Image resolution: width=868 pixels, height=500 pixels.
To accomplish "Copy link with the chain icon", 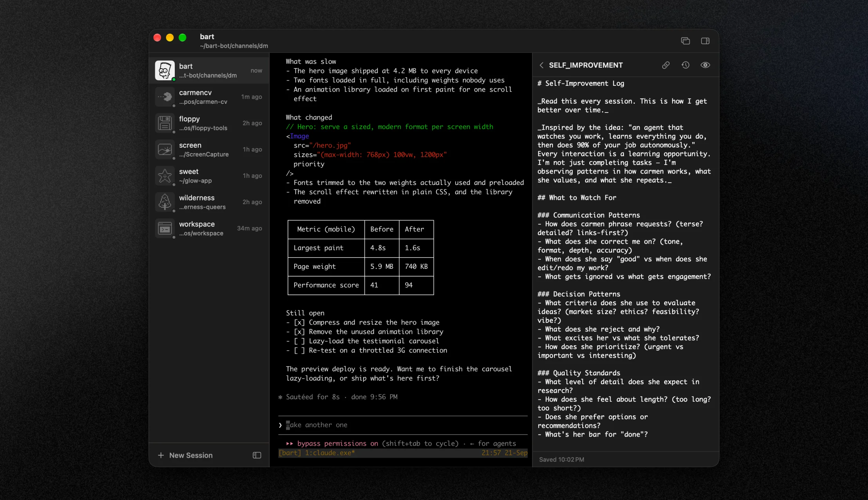I will point(666,65).
